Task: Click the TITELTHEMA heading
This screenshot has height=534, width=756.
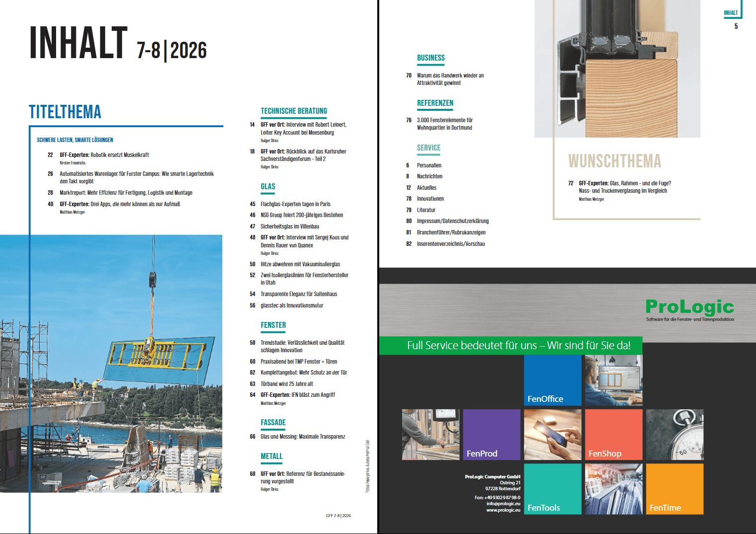Action: point(65,112)
